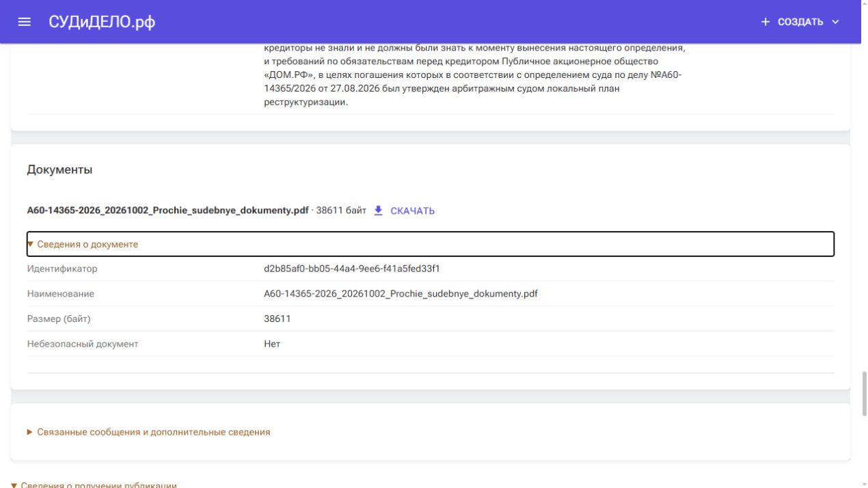This screenshot has height=488, width=868.
Task: Click the plus icon beside СОЗДАТЬ
Action: [x=765, y=22]
